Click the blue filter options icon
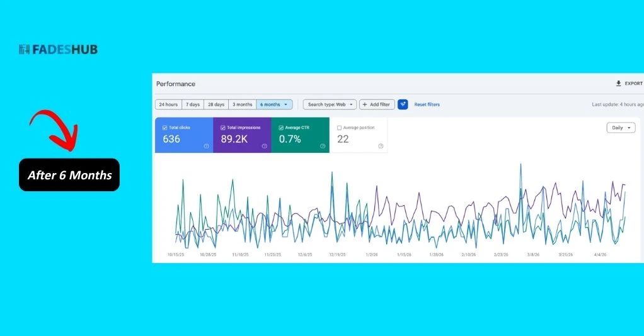 click(x=403, y=104)
